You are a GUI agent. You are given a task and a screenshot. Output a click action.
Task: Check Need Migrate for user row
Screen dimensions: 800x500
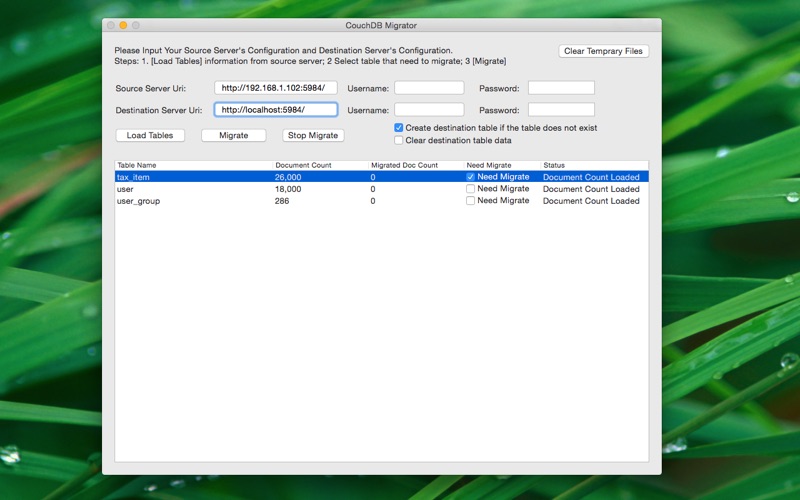(470, 189)
